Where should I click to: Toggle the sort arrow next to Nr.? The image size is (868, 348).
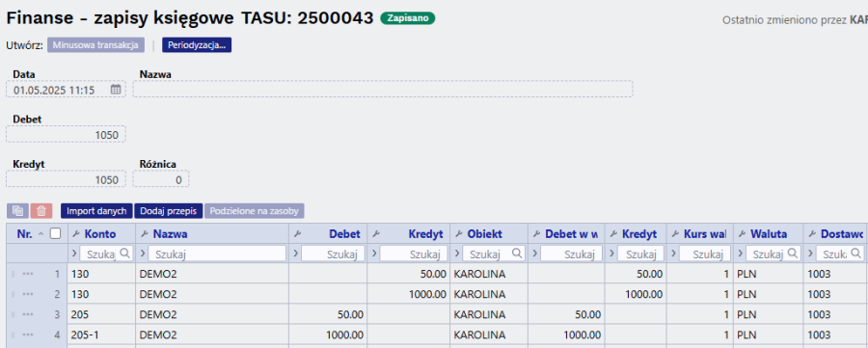[41, 234]
